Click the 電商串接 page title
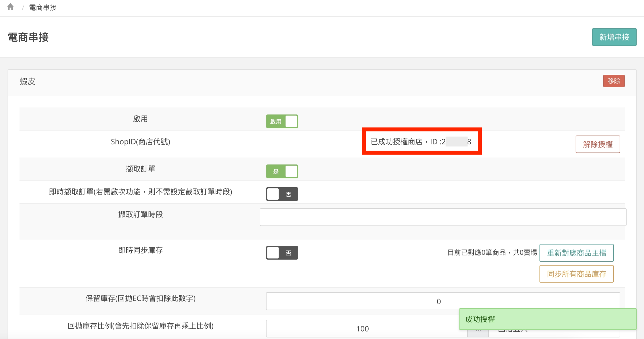Image resolution: width=644 pixels, height=339 pixels. coord(28,37)
